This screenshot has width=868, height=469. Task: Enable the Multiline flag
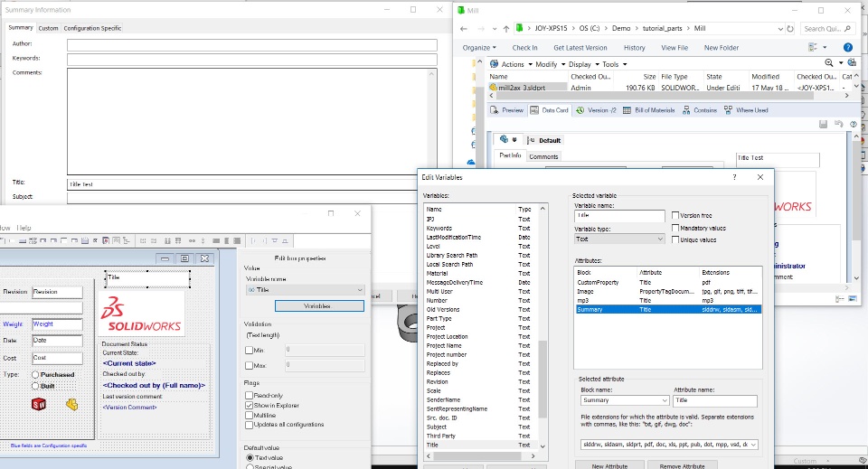[x=250, y=416]
